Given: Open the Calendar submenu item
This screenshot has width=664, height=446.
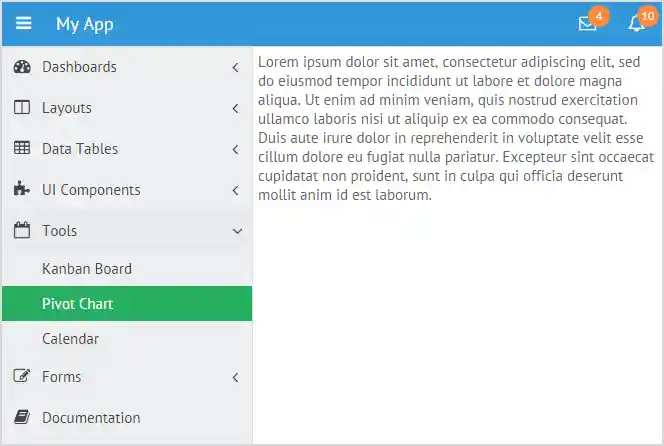Looking at the screenshot, I should pyautogui.click(x=71, y=339).
